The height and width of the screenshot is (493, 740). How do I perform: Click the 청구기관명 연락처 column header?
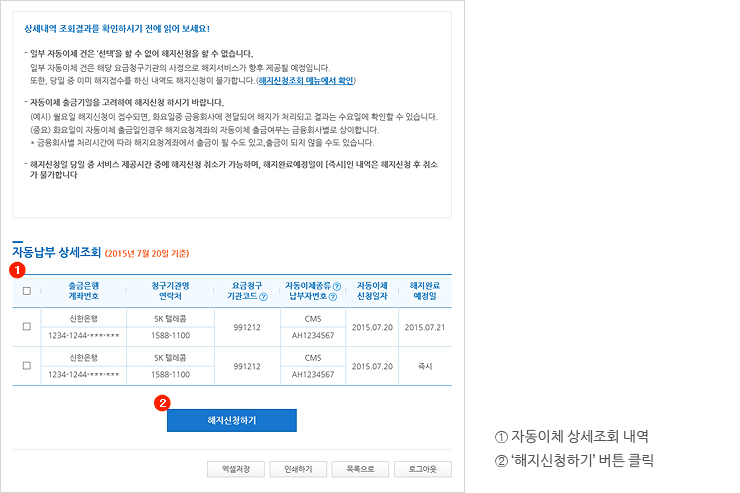170,291
